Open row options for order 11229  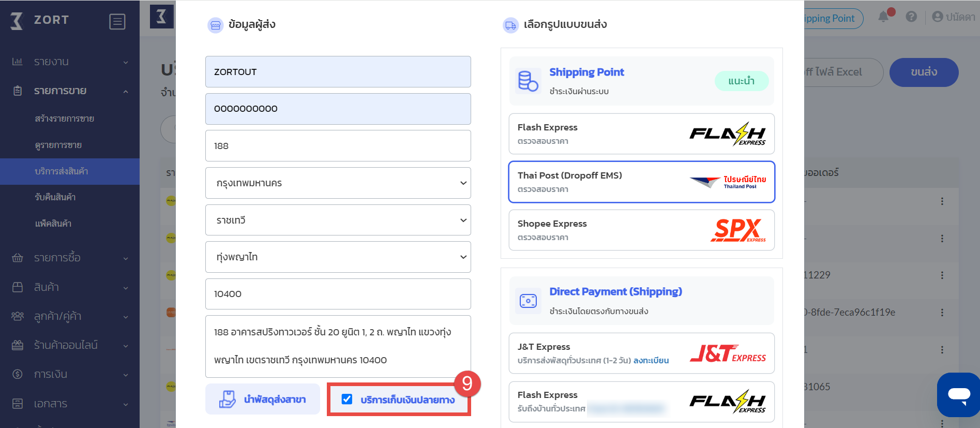942,275
